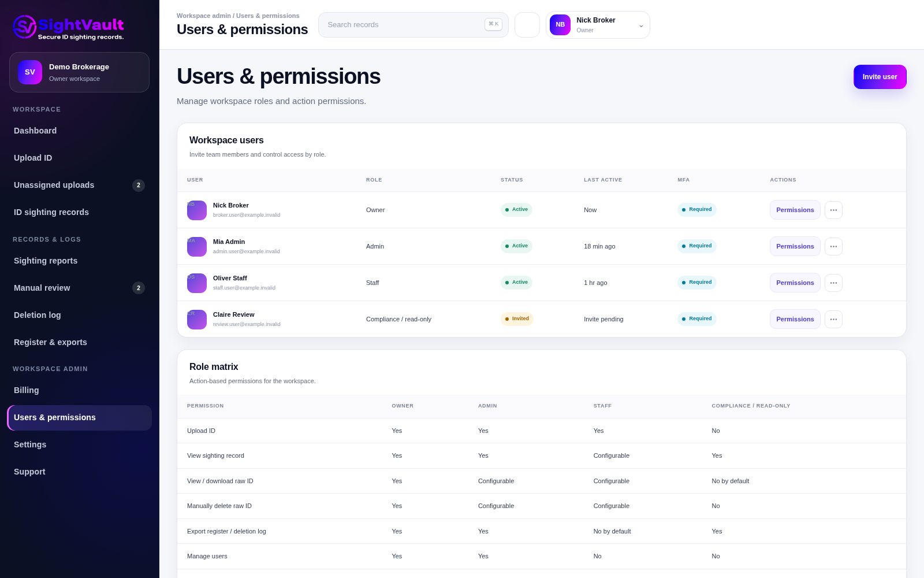The height and width of the screenshot is (578, 924).
Task: Open more actions for Mia Admin
Action: 833,246
